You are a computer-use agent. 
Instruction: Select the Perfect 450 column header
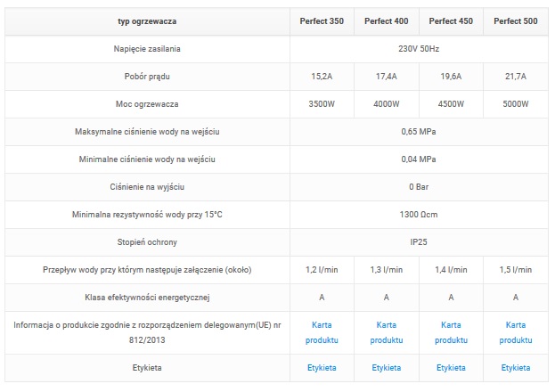click(x=451, y=20)
